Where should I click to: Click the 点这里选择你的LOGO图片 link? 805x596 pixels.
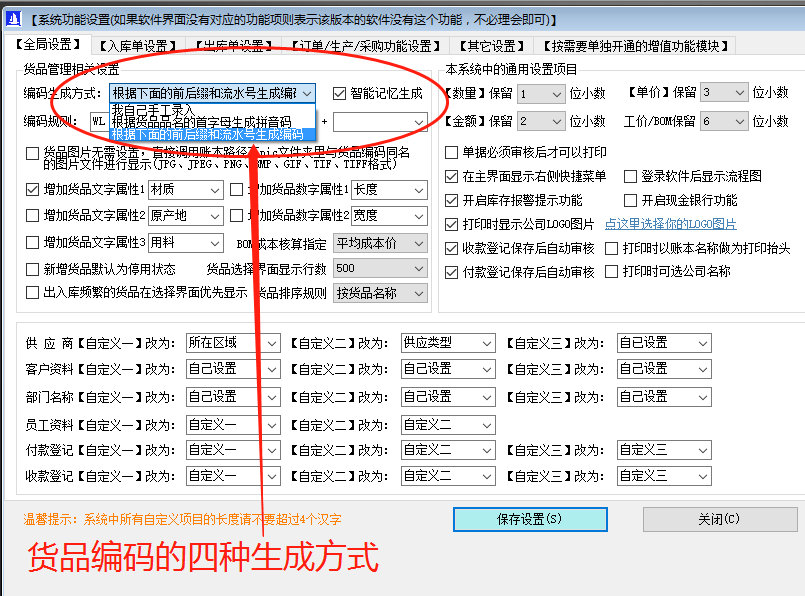pyautogui.click(x=668, y=224)
